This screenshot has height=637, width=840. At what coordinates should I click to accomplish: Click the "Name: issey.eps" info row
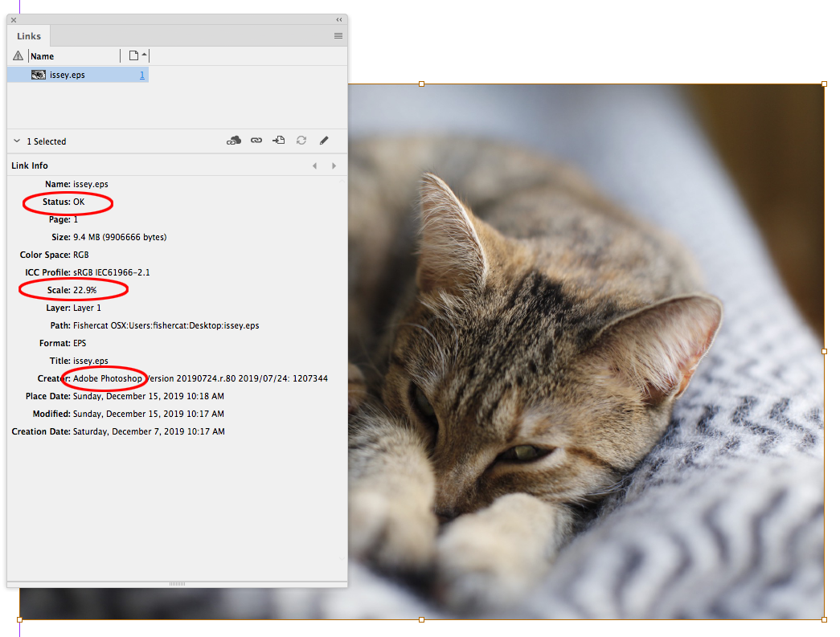76,184
